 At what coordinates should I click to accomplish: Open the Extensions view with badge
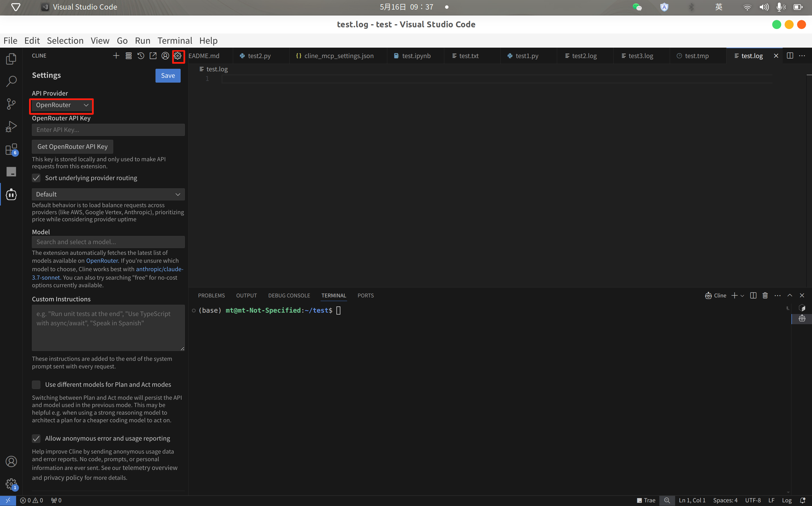[x=11, y=149]
